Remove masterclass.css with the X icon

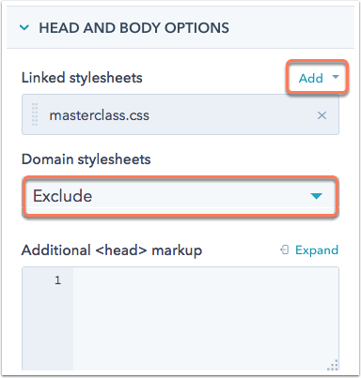322,115
